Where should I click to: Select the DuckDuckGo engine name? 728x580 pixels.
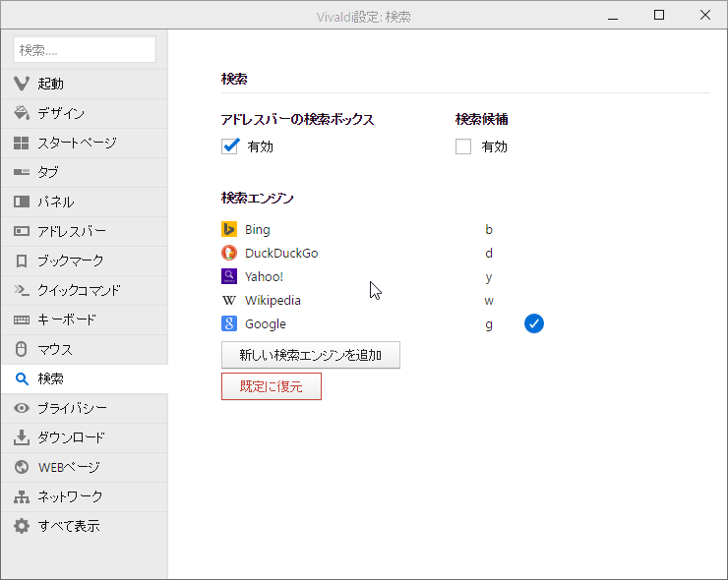pos(281,253)
